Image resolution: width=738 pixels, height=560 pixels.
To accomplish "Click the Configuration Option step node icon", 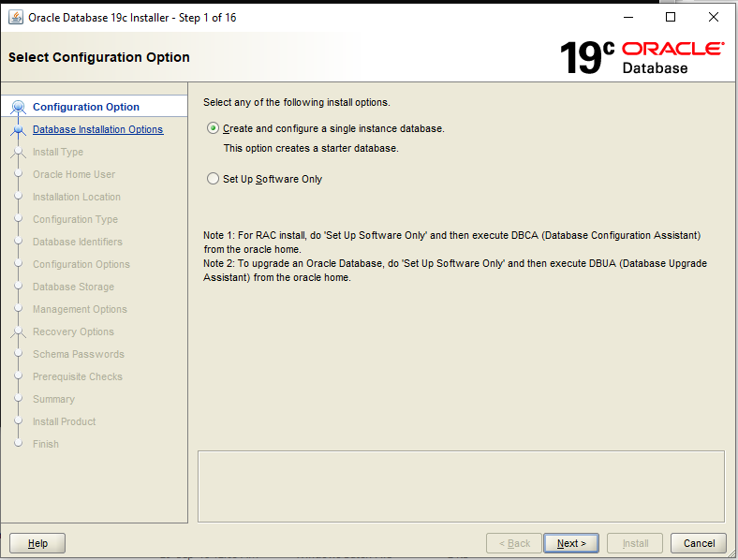I will tap(19, 107).
